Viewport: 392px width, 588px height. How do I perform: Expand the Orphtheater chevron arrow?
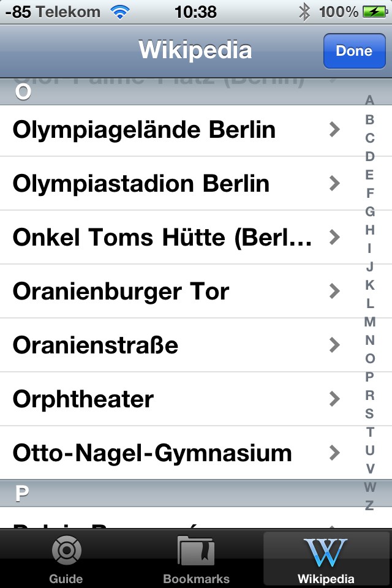coord(334,399)
